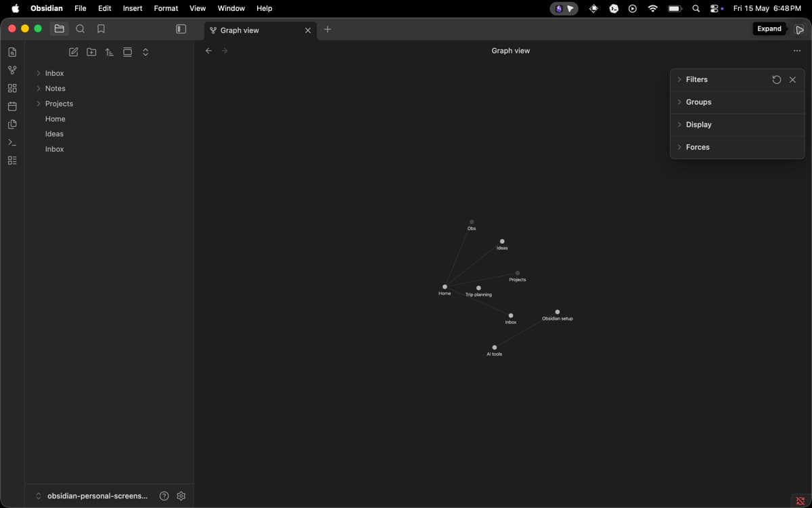Open Spotlight search in the menu bar

(696, 8)
